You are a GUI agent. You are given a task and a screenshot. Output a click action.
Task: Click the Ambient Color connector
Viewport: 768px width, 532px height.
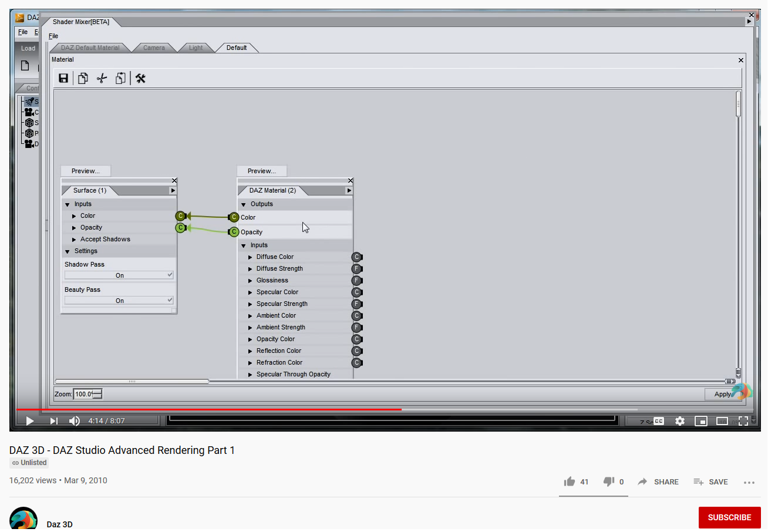(357, 316)
